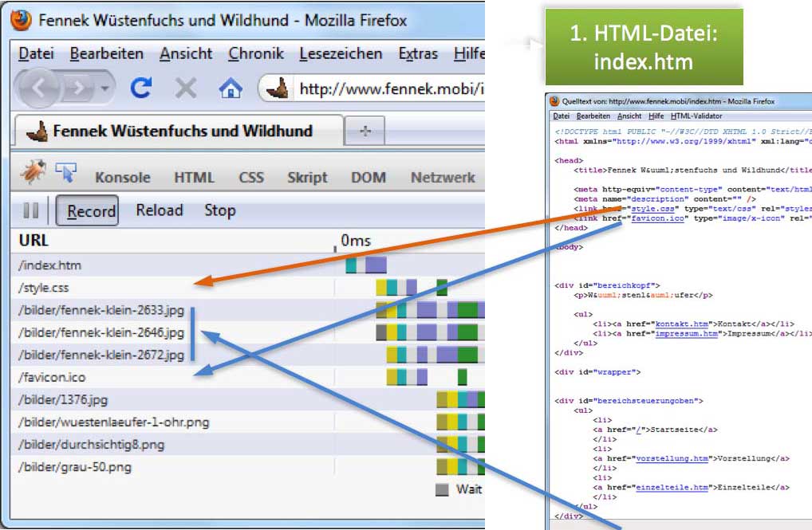Switch to the Konsole panel tab
This screenshot has height=530, width=812.
pos(122,178)
